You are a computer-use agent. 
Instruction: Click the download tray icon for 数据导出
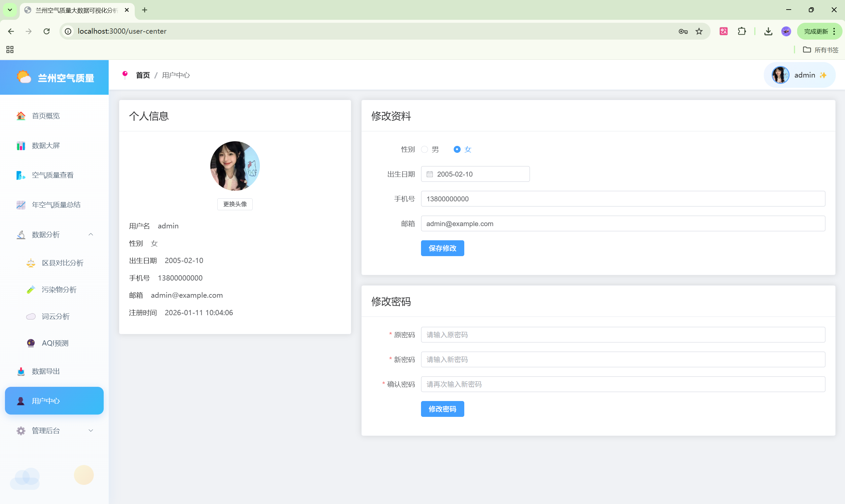point(21,371)
